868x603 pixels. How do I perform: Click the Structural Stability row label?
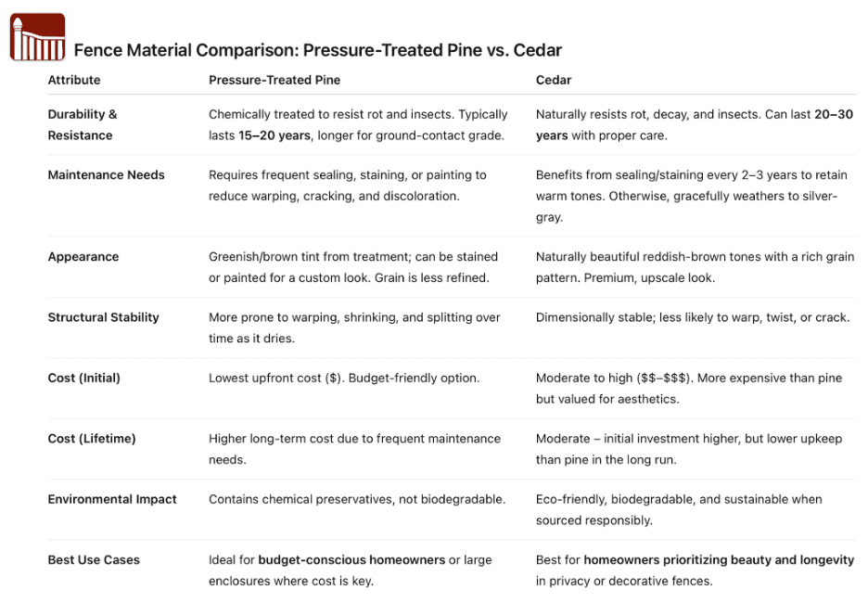[x=103, y=317]
